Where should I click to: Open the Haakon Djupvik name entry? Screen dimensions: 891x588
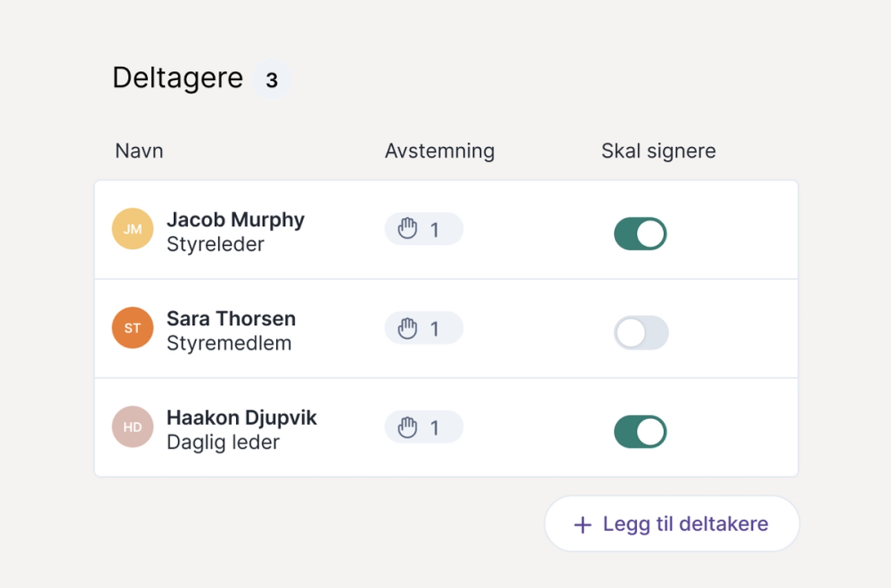[241, 417]
